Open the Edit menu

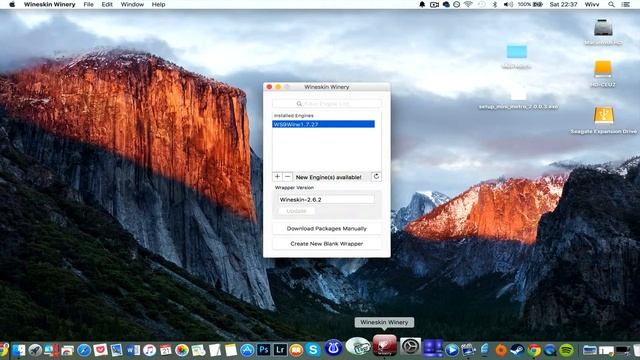107,4
